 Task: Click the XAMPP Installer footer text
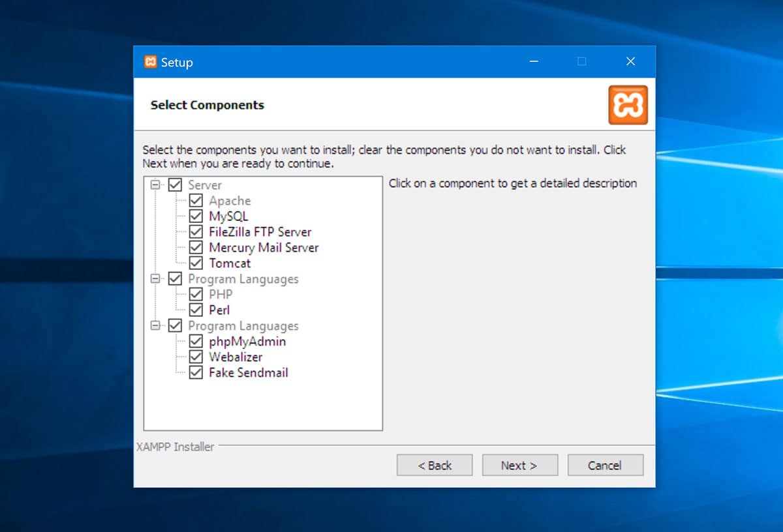175,447
